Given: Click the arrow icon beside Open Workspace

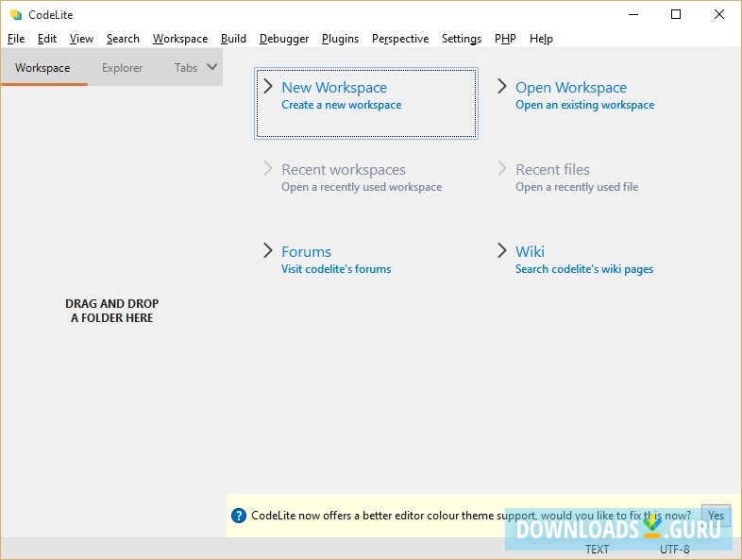Looking at the screenshot, I should (501, 86).
